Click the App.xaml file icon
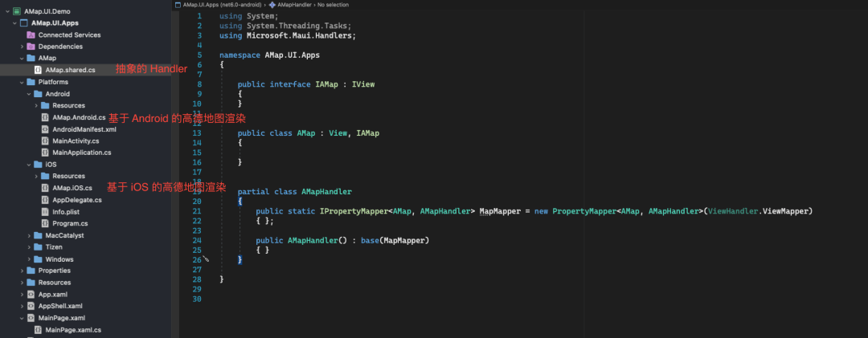 (31, 295)
